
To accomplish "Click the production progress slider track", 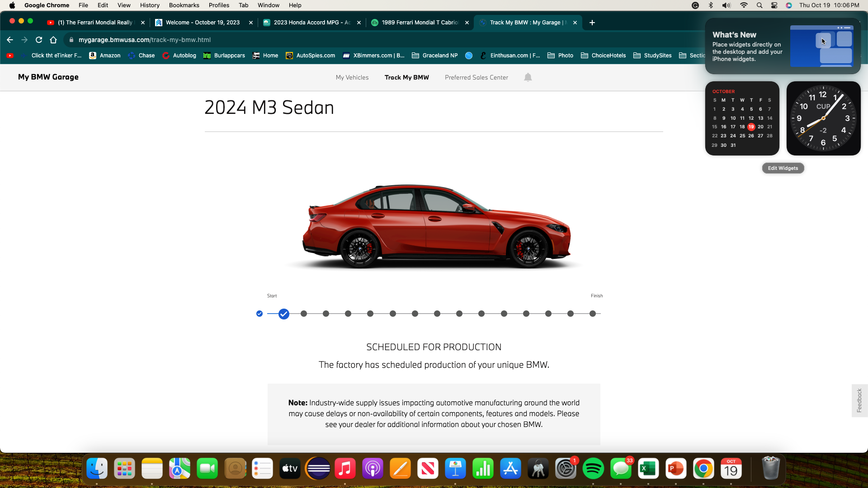I will [426, 314].
